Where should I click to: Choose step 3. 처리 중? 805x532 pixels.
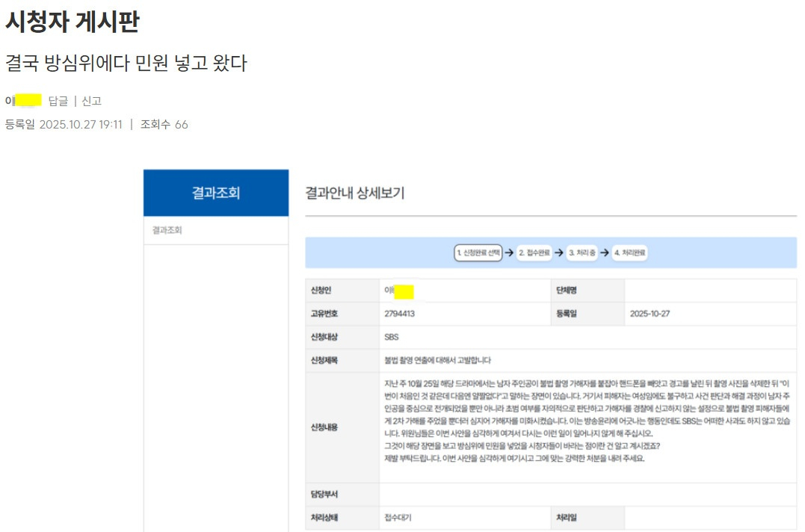[582, 253]
